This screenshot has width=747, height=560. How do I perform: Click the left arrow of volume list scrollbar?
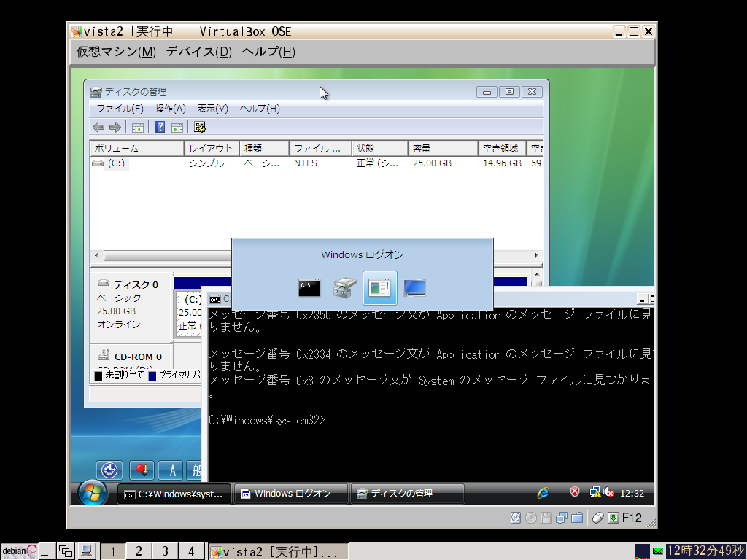pos(96,256)
